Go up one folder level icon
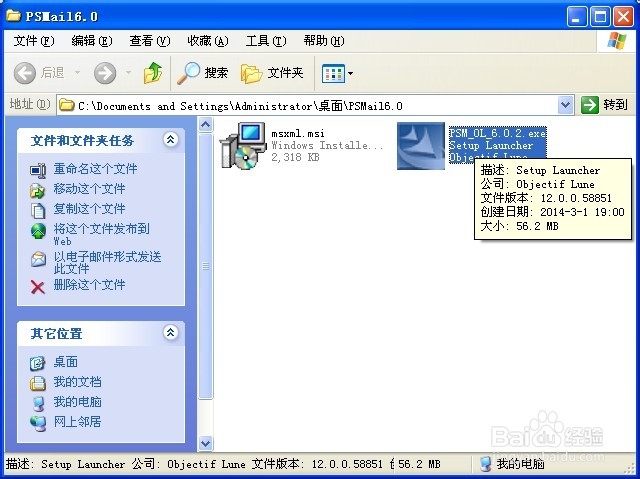Viewport: 640px width, 479px height. (x=153, y=73)
